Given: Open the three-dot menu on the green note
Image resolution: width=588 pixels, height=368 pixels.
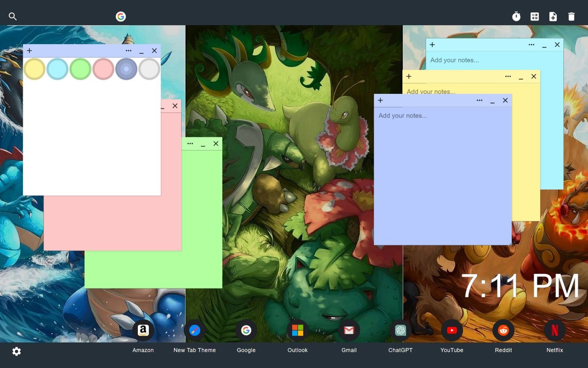Looking at the screenshot, I should pos(190,144).
